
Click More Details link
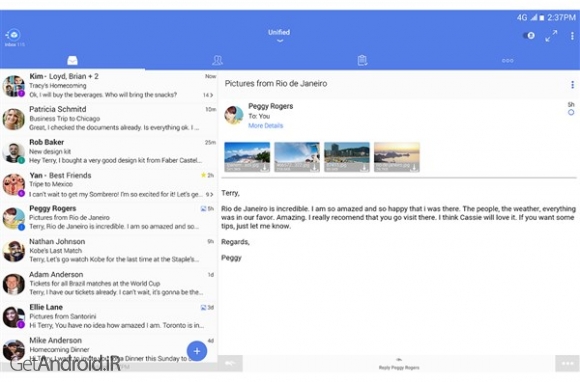pos(266,125)
